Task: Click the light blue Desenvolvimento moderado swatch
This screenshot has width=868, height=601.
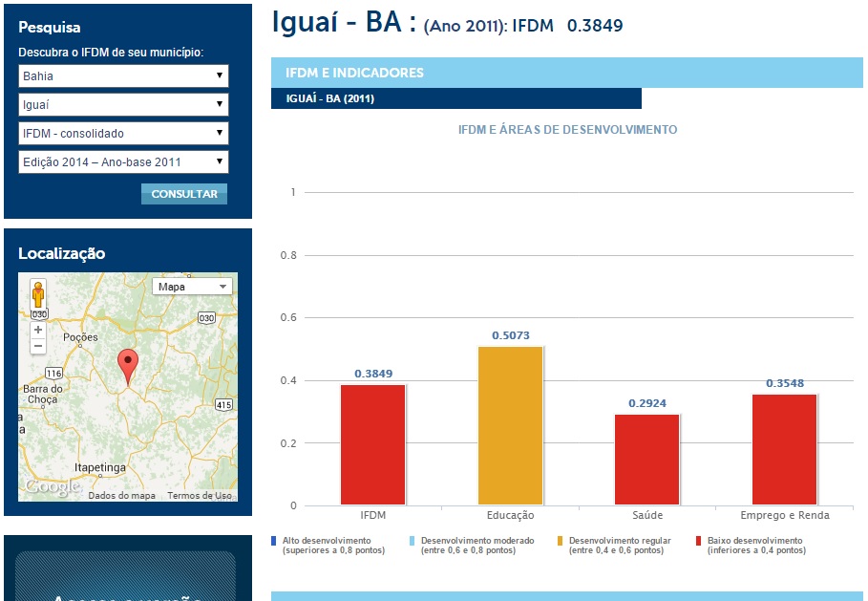Action: (412, 541)
